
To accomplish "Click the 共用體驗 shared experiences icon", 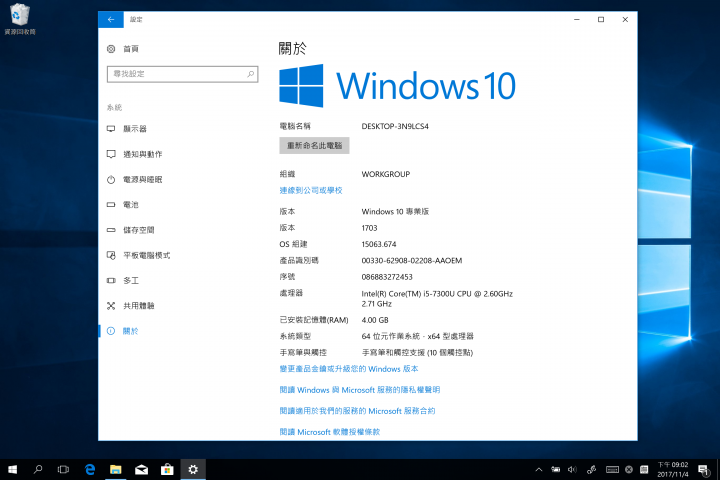I will coord(111,305).
